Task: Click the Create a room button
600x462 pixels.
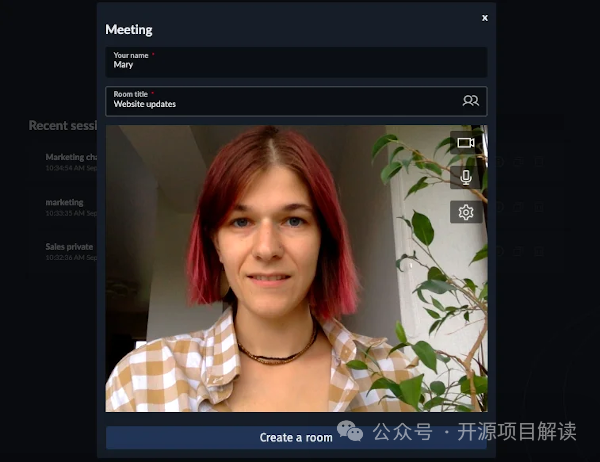Action: pyautogui.click(x=296, y=437)
